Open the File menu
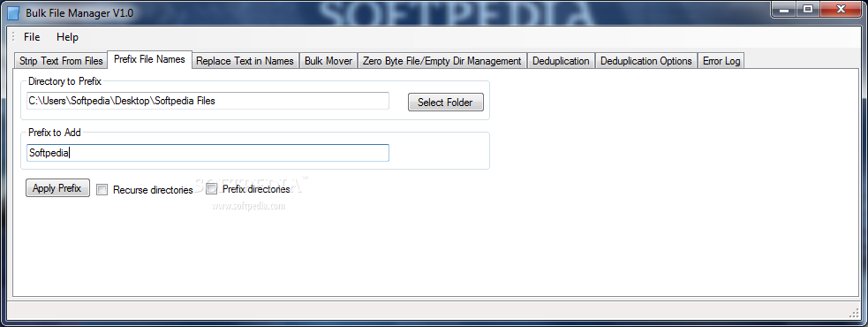The height and width of the screenshot is (327, 868). 32,37
